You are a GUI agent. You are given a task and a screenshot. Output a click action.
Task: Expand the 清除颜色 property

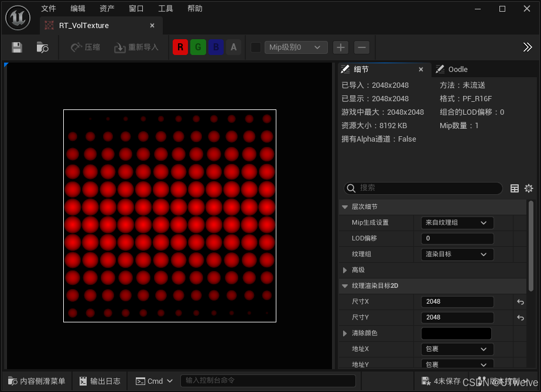[345, 333]
